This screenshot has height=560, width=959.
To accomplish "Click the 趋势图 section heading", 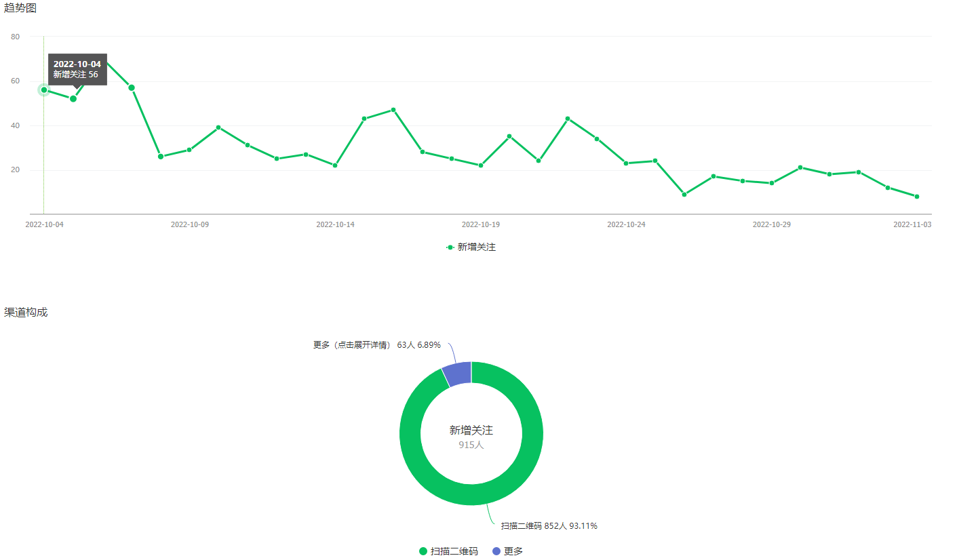I will 20,8.
